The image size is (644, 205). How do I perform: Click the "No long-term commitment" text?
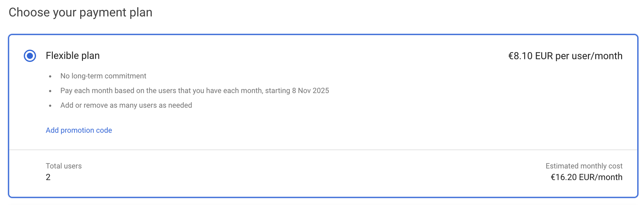[x=103, y=76]
